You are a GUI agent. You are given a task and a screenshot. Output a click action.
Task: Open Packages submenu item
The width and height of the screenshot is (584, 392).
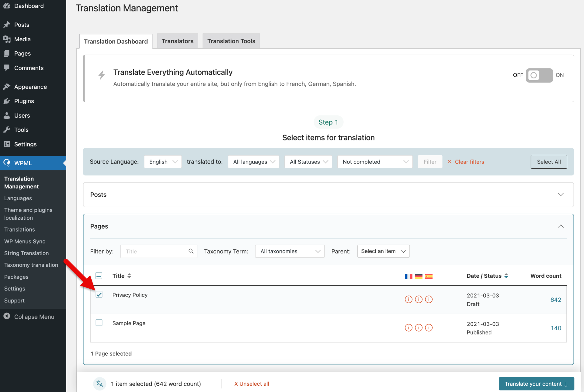[16, 277]
